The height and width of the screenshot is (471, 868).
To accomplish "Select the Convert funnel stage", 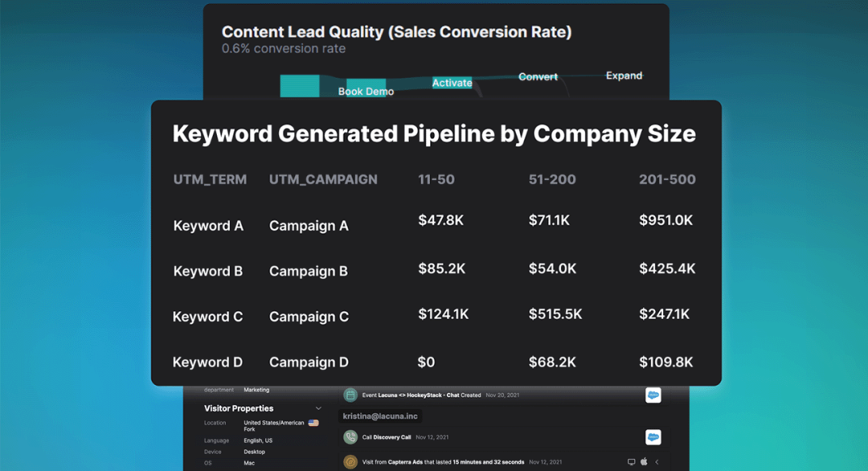I will pos(537,77).
